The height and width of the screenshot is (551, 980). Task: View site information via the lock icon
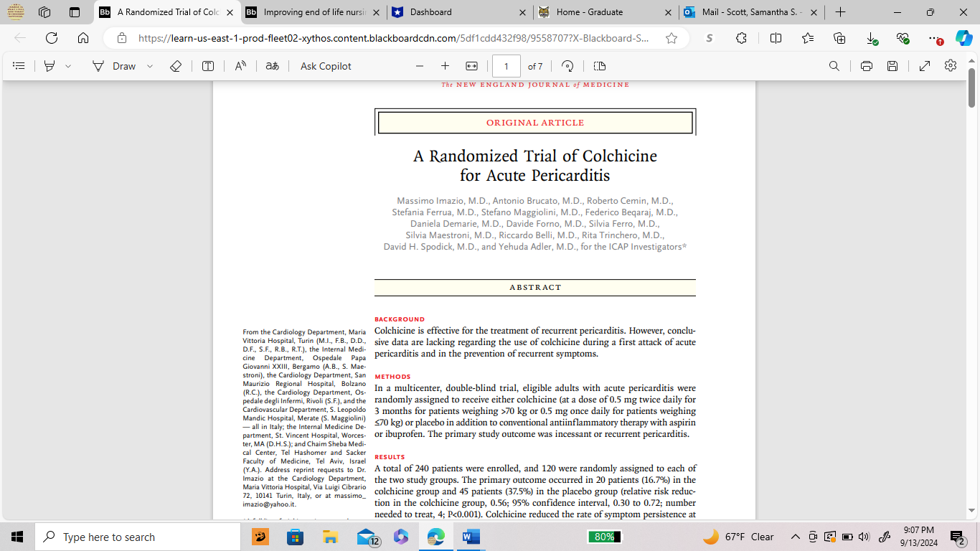pos(122,38)
